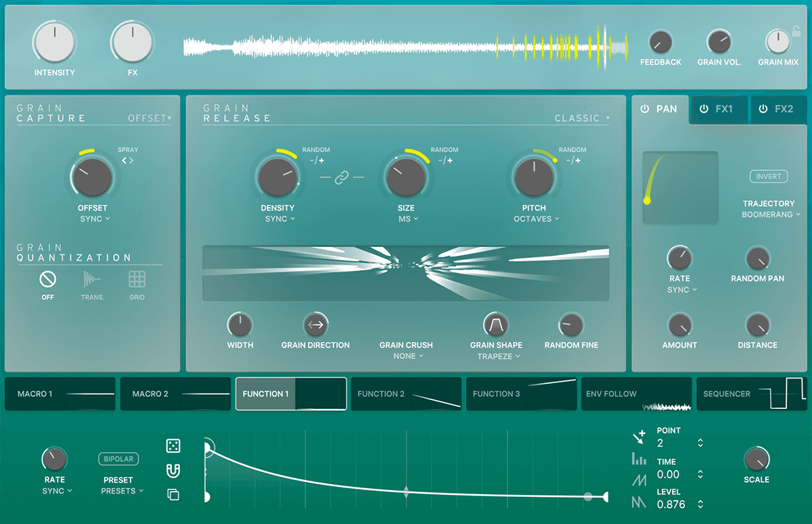Image resolution: width=812 pixels, height=524 pixels.
Task: Select the Sequencer modulation tab
Action: (751, 394)
